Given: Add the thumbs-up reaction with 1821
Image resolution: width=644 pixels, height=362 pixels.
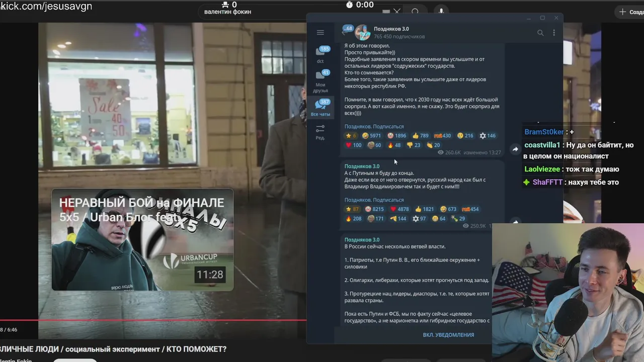Looking at the screenshot, I should click(x=425, y=209).
